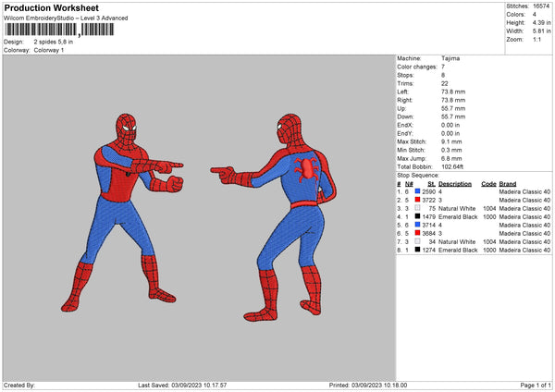Select the Min Stitch value 0.3 mm

(x=451, y=150)
